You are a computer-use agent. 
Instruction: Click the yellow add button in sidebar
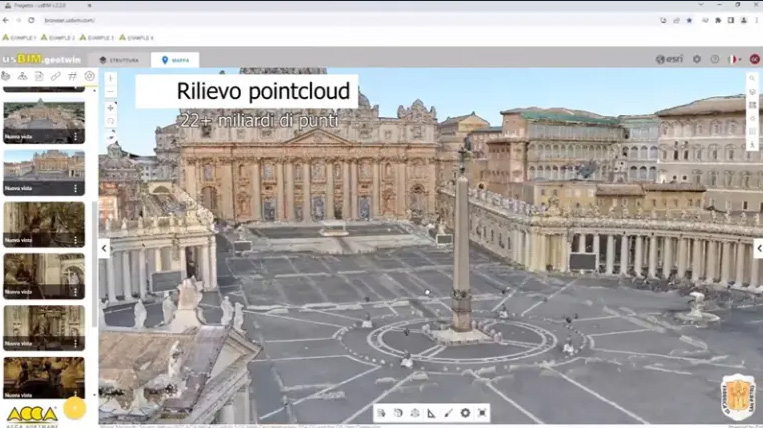tap(74, 407)
